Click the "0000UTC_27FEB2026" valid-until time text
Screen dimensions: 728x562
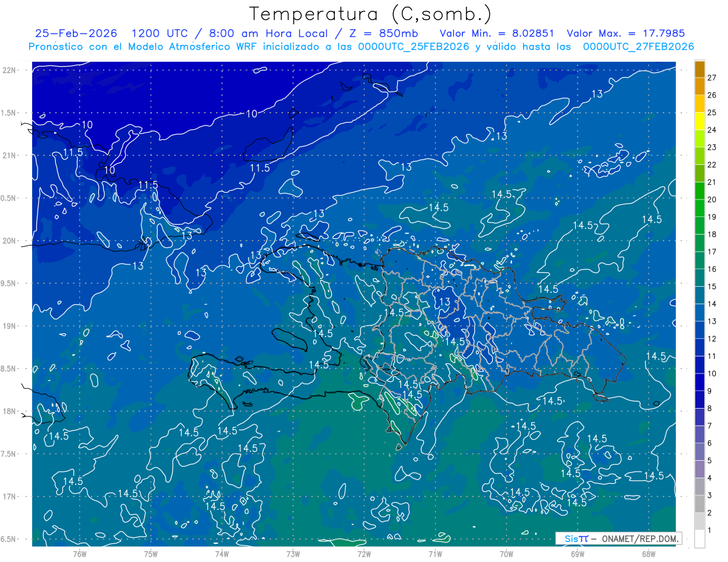pos(638,47)
